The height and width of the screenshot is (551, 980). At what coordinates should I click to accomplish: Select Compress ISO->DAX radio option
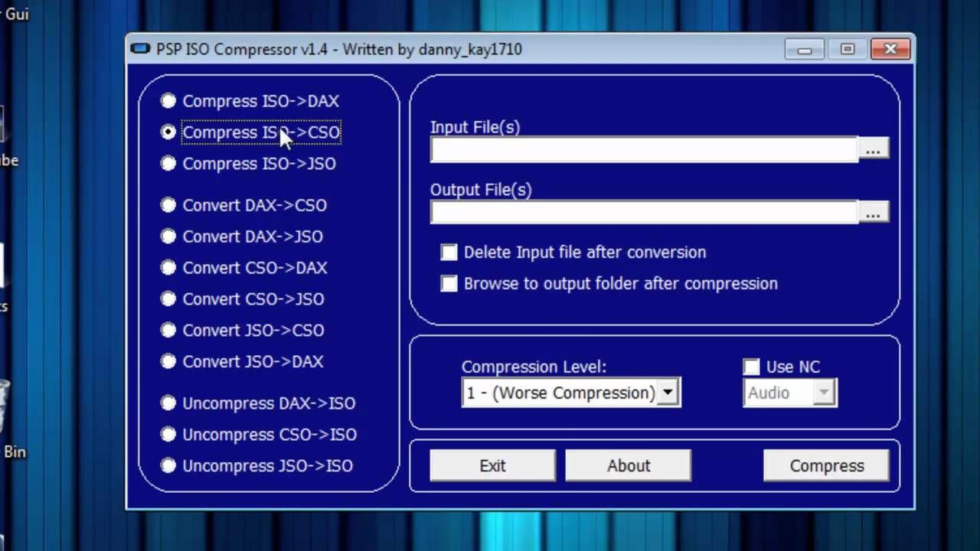[x=249, y=101]
